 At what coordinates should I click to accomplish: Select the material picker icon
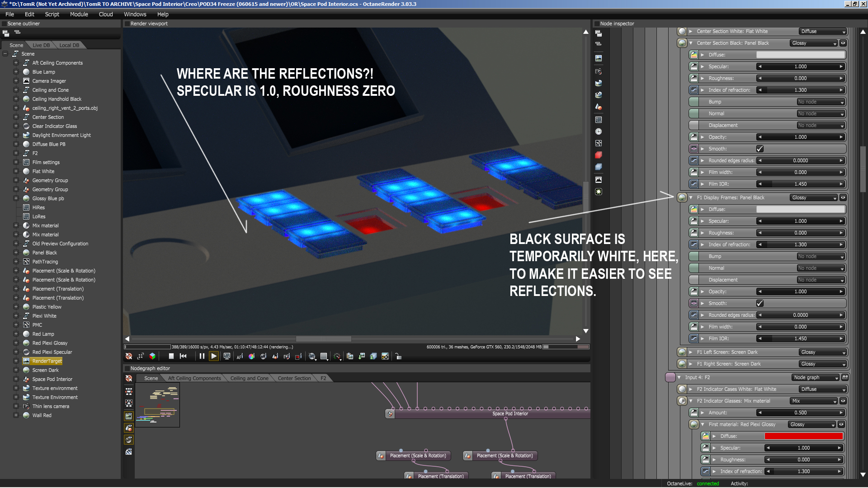[x=263, y=357]
